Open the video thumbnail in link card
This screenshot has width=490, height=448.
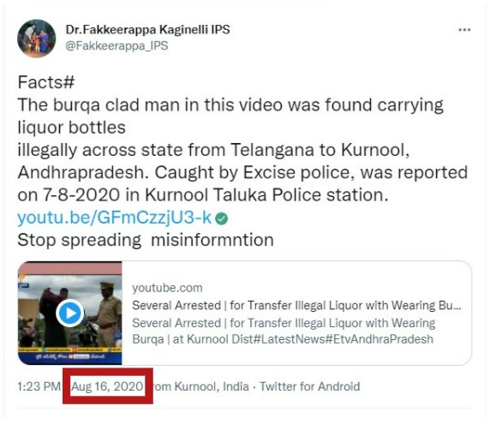click(x=70, y=313)
